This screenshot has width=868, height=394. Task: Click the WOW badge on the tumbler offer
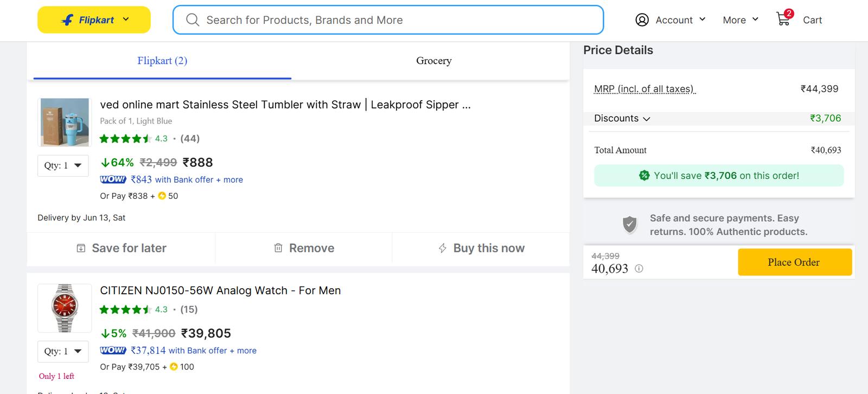tap(113, 179)
